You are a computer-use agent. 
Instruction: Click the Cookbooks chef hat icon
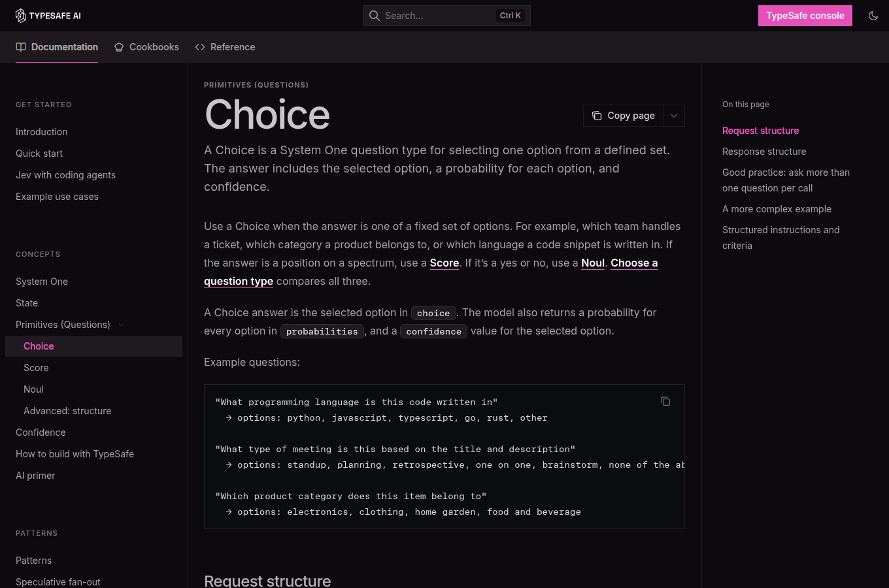(x=119, y=47)
